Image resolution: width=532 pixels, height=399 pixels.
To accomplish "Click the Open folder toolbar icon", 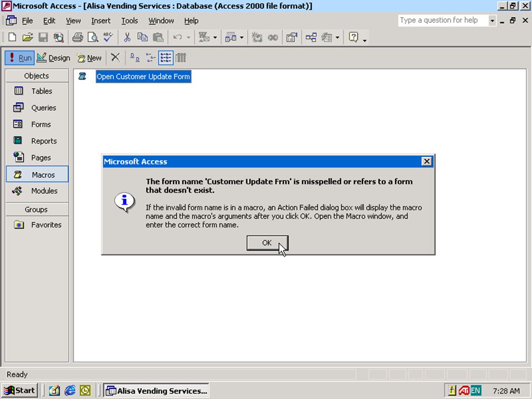I will click(28, 37).
